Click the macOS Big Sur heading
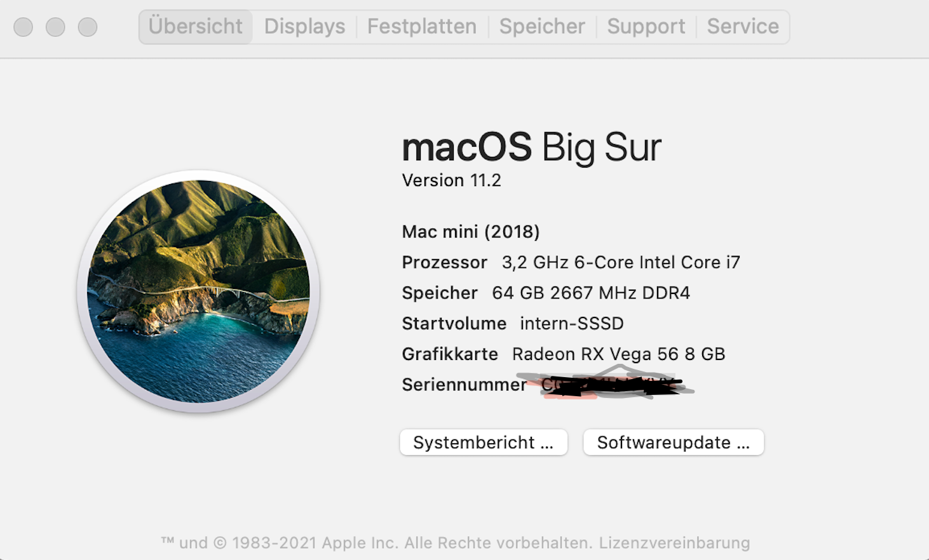929x560 pixels. pos(531,147)
